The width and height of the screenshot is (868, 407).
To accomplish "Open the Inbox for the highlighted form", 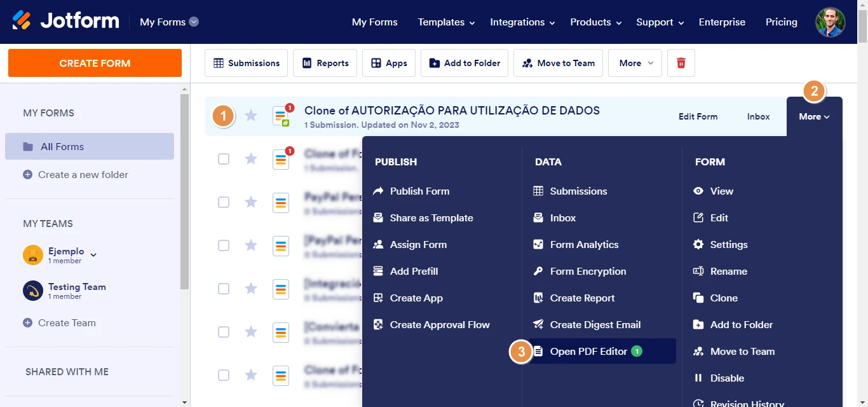I will [x=758, y=116].
